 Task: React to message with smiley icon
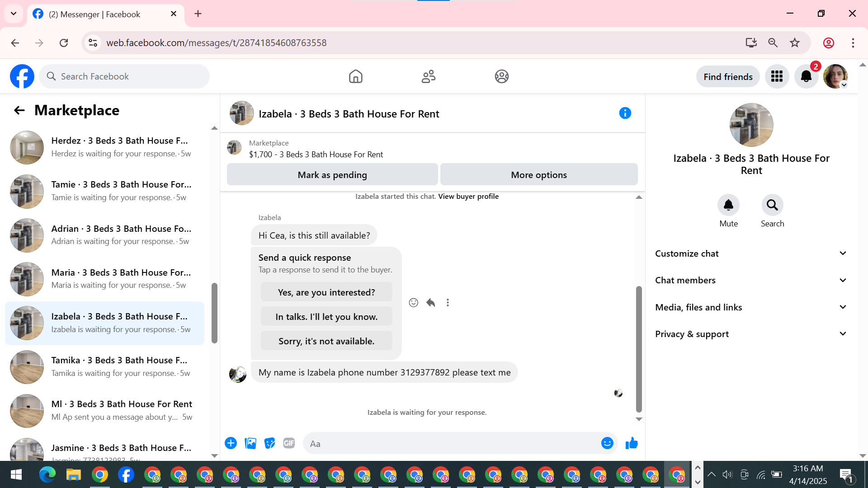pyautogui.click(x=413, y=303)
